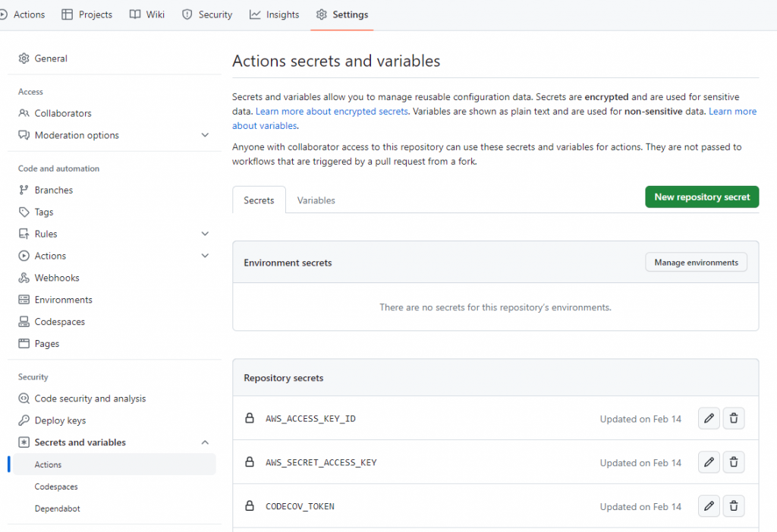The height and width of the screenshot is (532, 777).
Task: Click pencil edit icon for AWS_ACCESS_KEY_ID
Action: coord(709,418)
